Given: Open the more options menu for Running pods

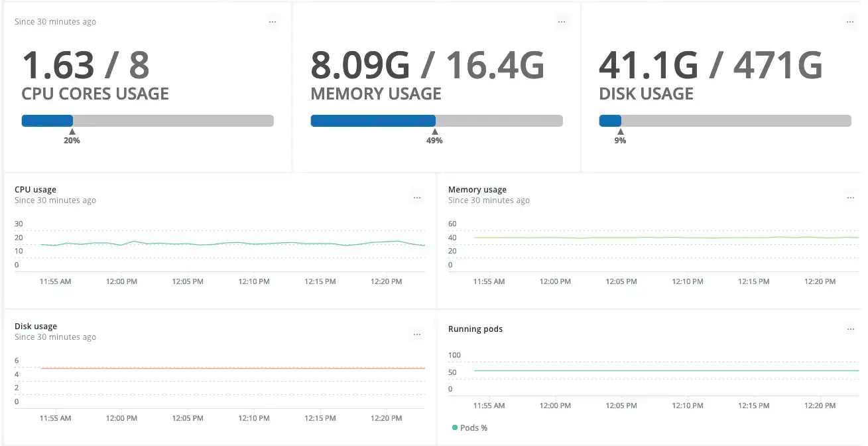Looking at the screenshot, I should click(851, 329).
